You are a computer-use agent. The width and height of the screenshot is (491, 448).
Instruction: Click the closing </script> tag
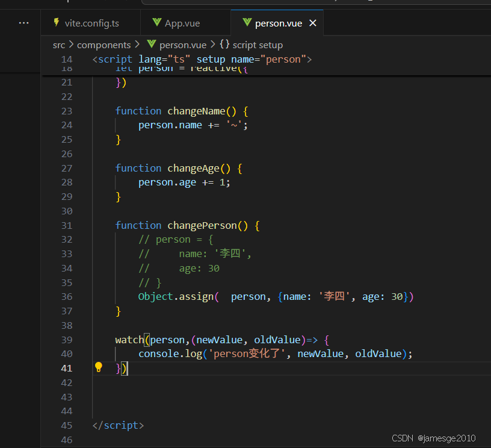coord(118,426)
